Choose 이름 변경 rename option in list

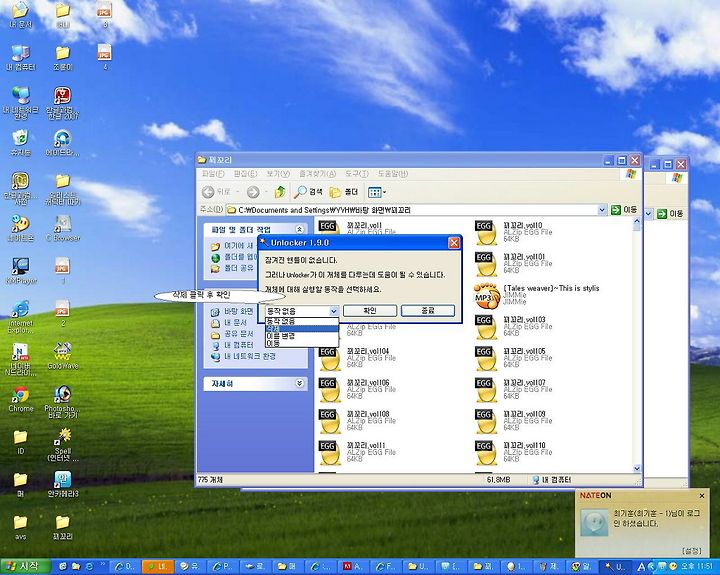pyautogui.click(x=302, y=336)
